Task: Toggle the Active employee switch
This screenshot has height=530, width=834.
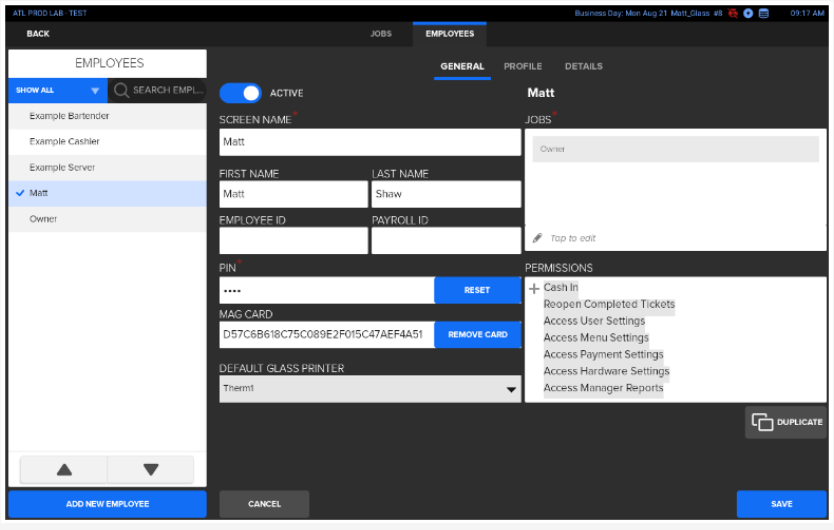Action: click(x=241, y=93)
